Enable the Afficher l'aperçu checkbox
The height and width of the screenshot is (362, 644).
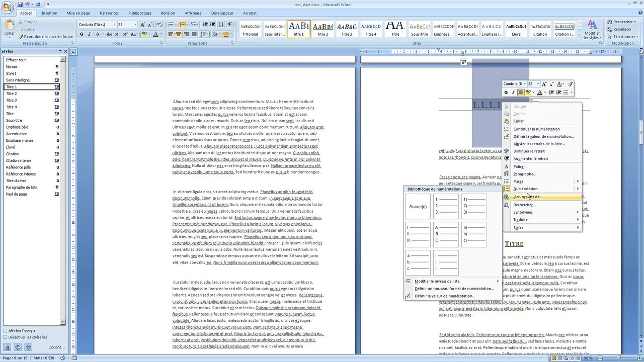tap(5, 331)
